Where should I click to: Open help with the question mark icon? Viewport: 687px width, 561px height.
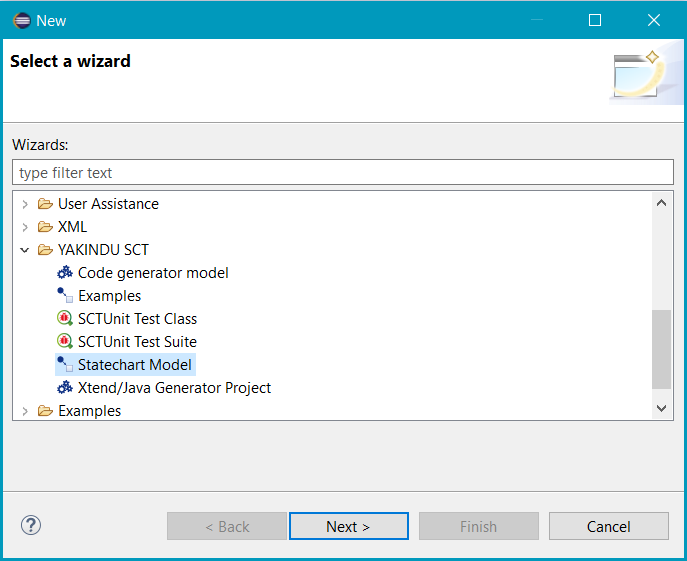pos(31,525)
